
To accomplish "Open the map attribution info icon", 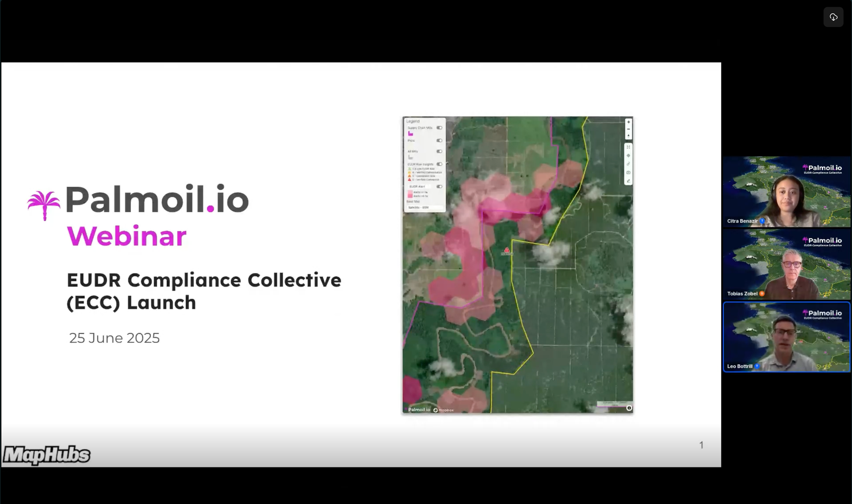I will 629,408.
